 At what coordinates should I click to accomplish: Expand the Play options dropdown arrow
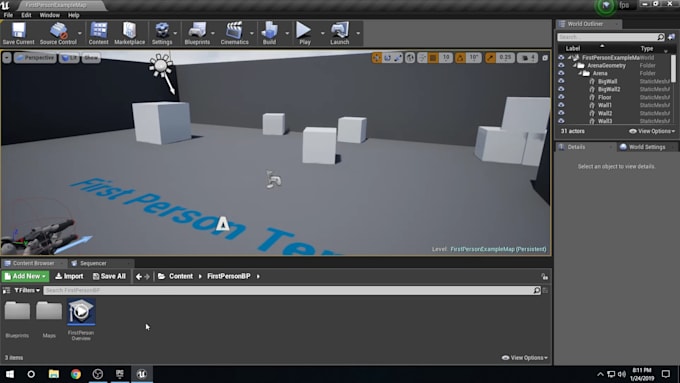322,33
